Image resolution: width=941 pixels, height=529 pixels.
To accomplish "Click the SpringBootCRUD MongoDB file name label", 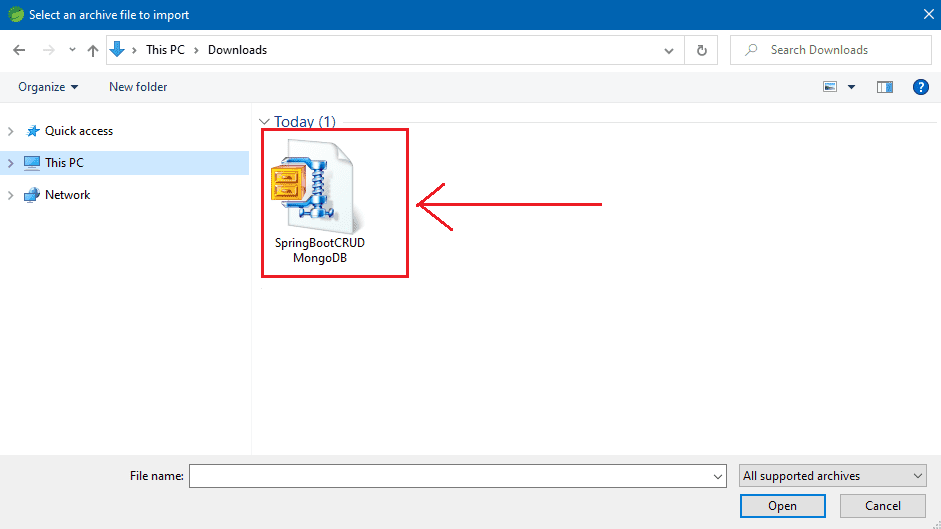I will [320, 250].
